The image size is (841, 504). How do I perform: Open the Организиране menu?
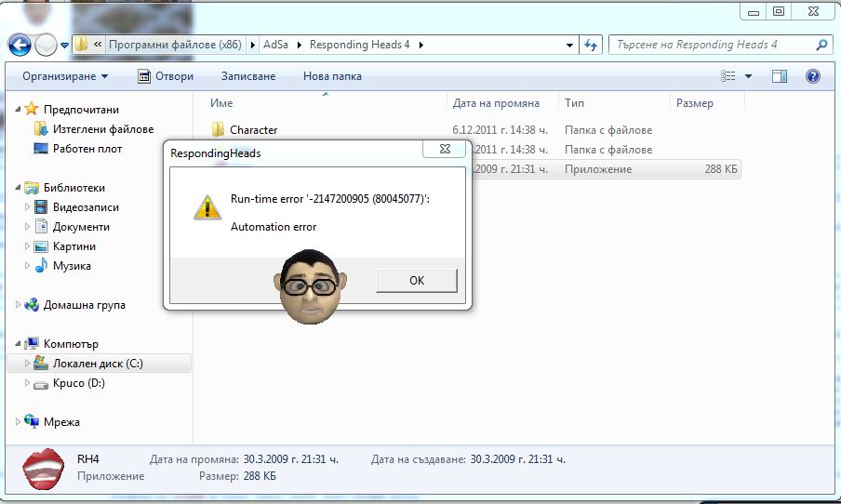point(65,76)
